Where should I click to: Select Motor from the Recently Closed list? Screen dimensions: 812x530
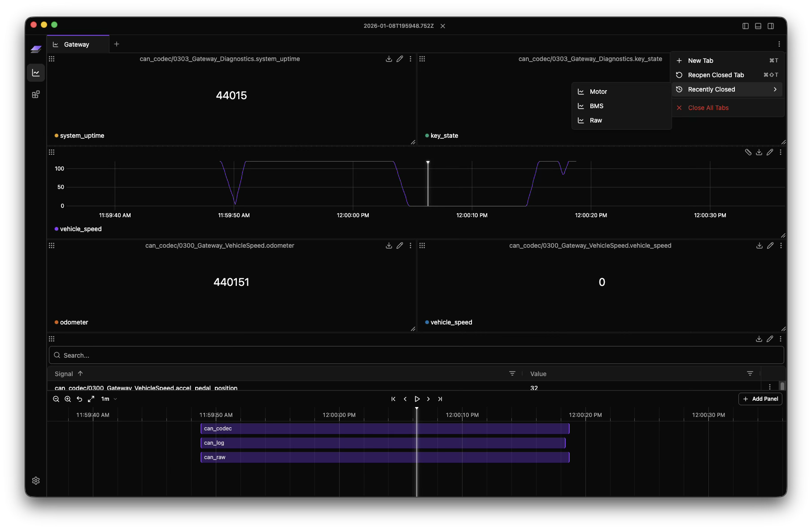pyautogui.click(x=598, y=91)
